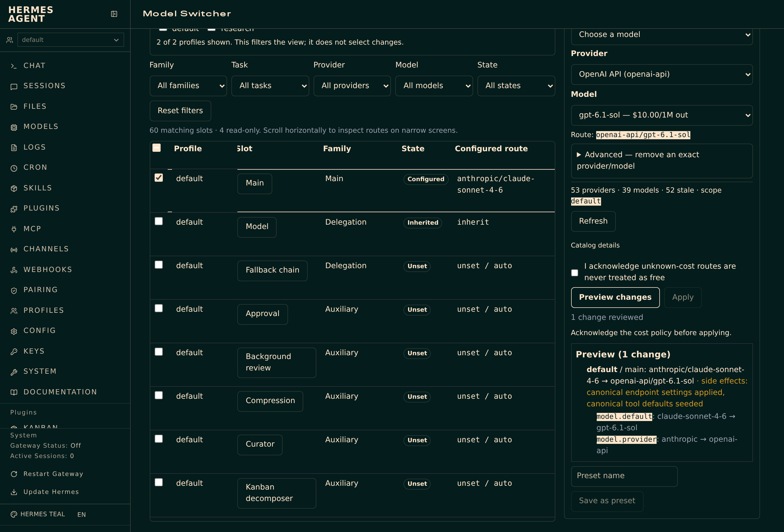
Task: Click the System wrench icon
Action: point(14,372)
